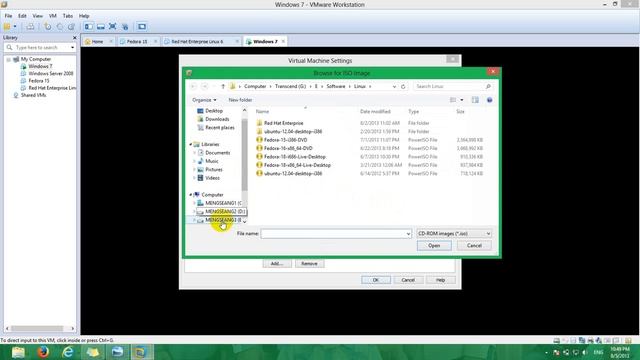Screen dimensions: 640x360
Task: Select Windows 7 in the Library
Action: (40, 66)
